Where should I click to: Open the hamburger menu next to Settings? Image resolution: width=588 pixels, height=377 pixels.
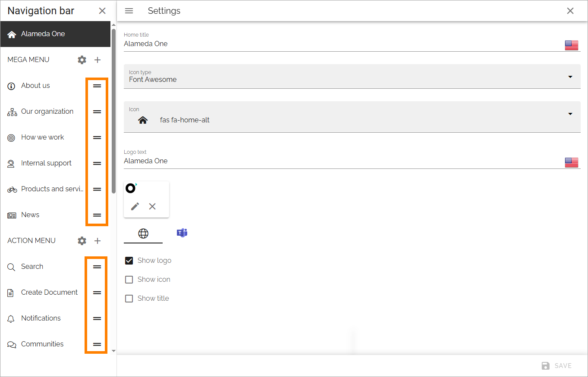tap(129, 11)
